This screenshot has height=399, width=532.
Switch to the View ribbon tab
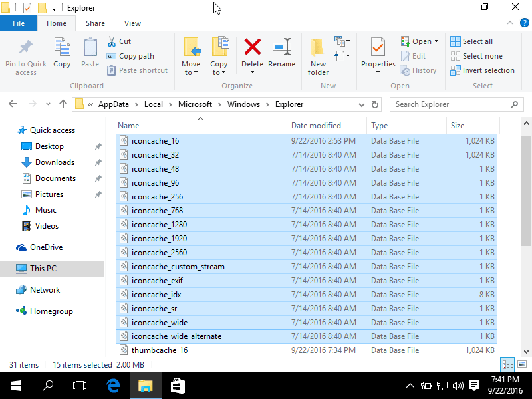[x=132, y=23]
